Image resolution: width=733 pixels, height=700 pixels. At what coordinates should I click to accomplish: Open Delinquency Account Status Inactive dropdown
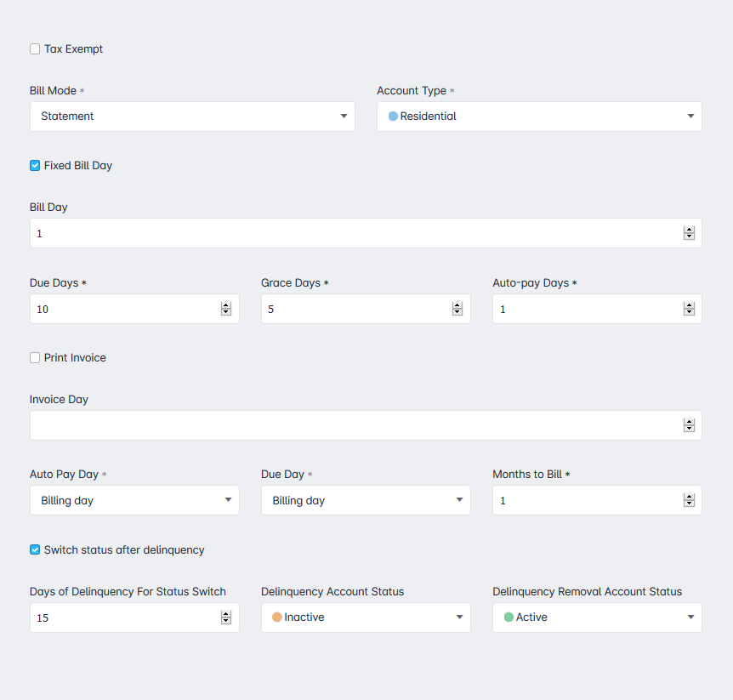[366, 617]
